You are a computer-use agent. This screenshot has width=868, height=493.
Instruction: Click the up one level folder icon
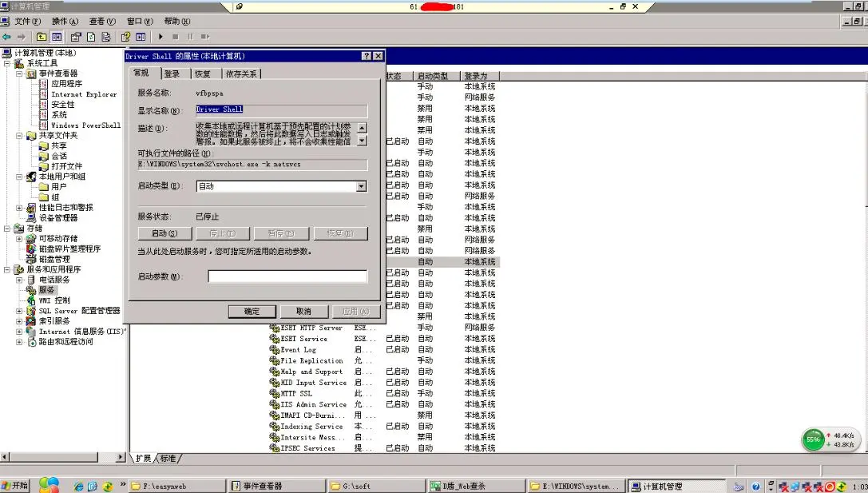(x=42, y=37)
